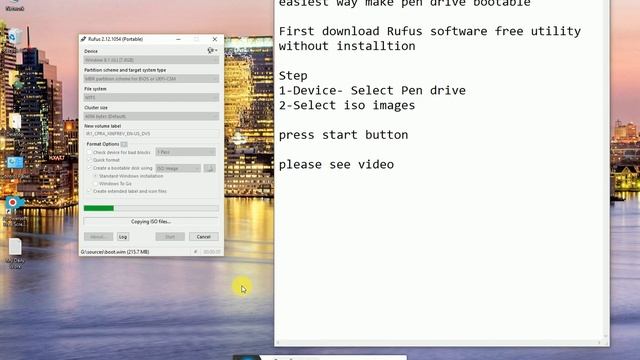Click the 'press start button' line
Viewport: 640px width, 360px height.
pos(343,135)
